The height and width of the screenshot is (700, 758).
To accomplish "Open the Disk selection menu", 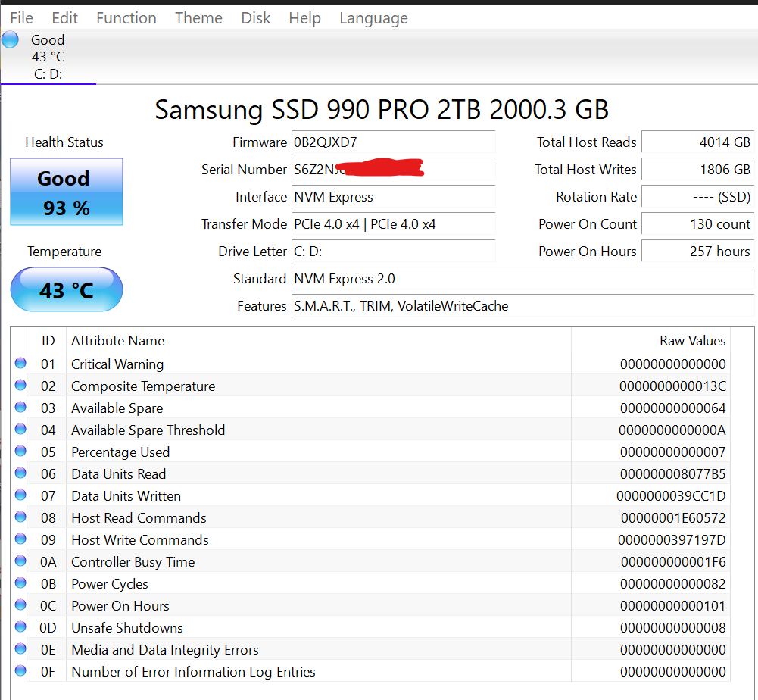I will pyautogui.click(x=255, y=17).
